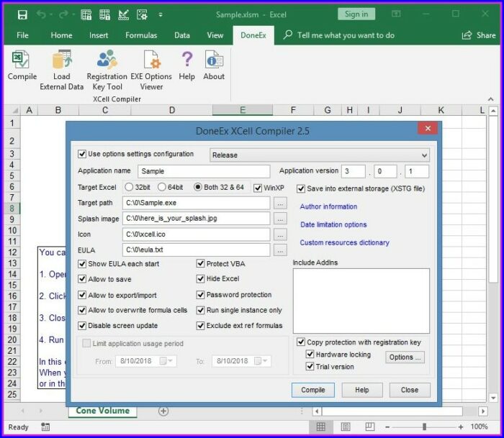Click the macro recording status bar icon

(x=45, y=426)
